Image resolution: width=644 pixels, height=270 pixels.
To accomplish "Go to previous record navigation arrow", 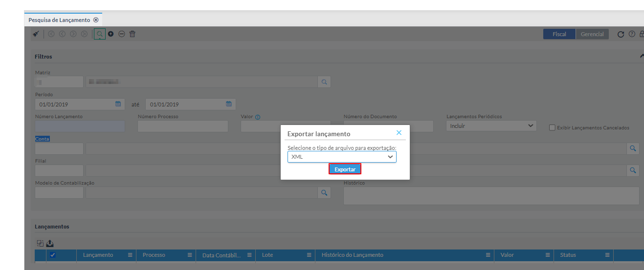I will tap(62, 34).
